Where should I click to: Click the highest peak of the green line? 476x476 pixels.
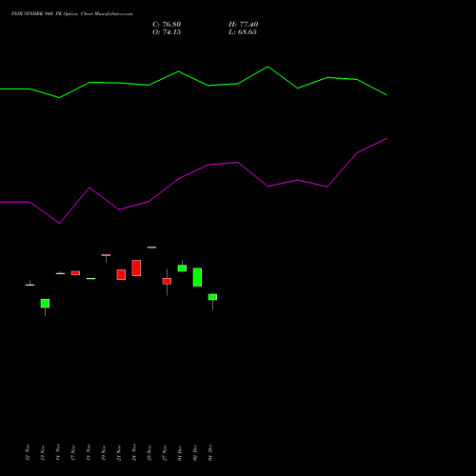point(268,67)
